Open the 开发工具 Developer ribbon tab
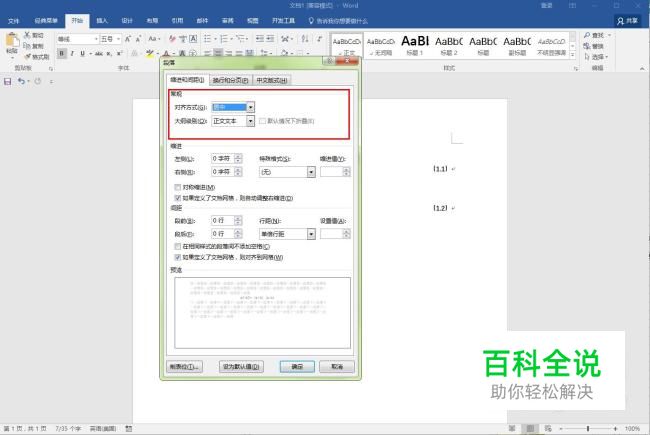This screenshot has width=650, height=435. click(284, 21)
